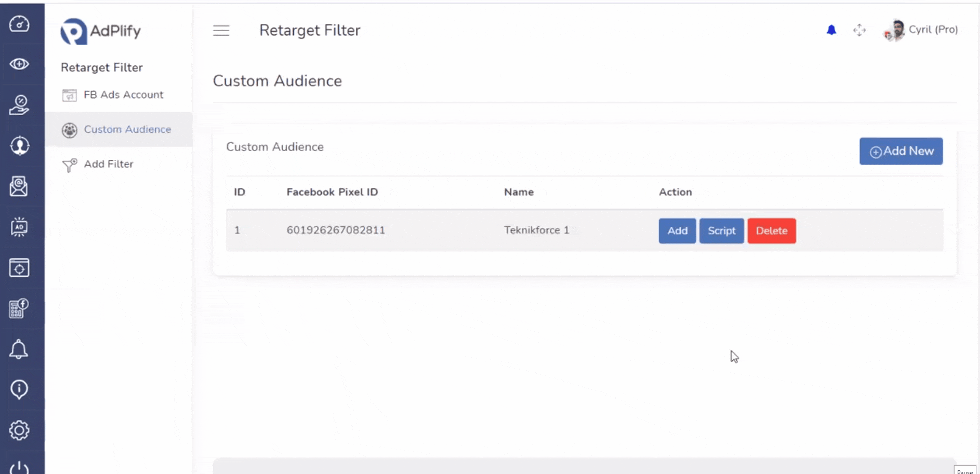Go to Add Filter in side menu

click(109, 164)
